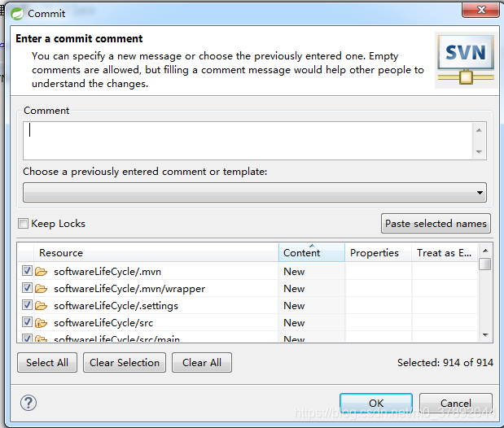The image size is (504, 428).
Task: Click folder icon for softwareLifeCycle/.settings
Action: (42, 306)
